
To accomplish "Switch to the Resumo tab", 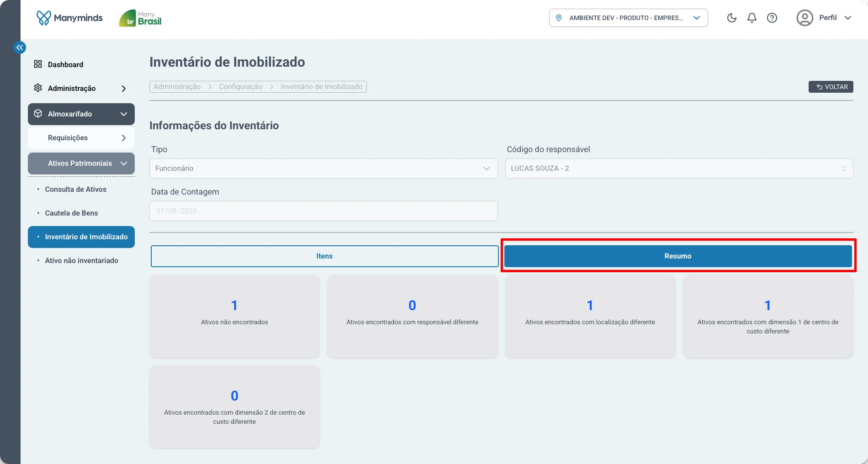I will coord(678,256).
